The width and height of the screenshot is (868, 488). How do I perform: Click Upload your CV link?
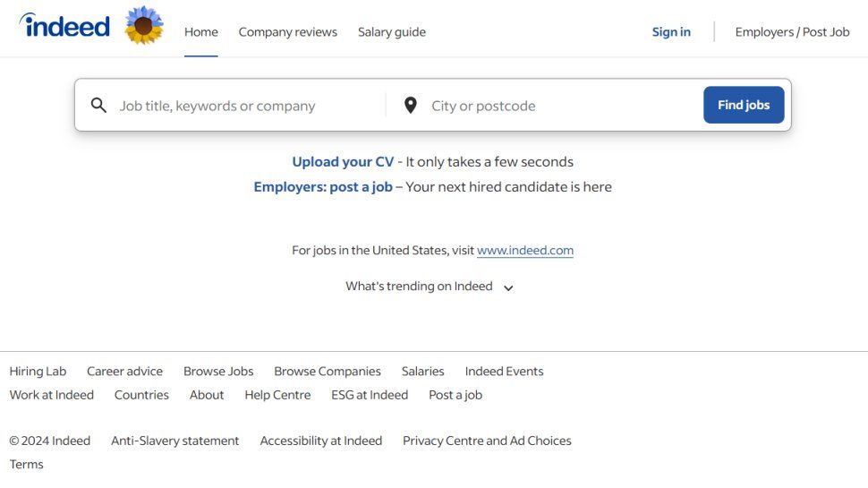[x=343, y=162]
